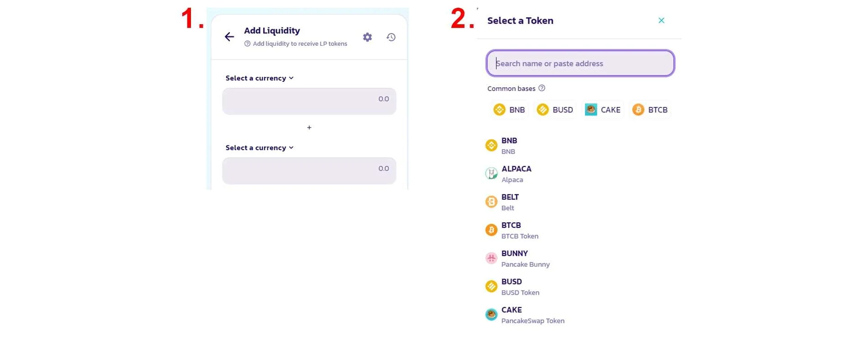Viewport: 868px width, 343px height.
Task: Select BELT from the token list
Action: 510,202
